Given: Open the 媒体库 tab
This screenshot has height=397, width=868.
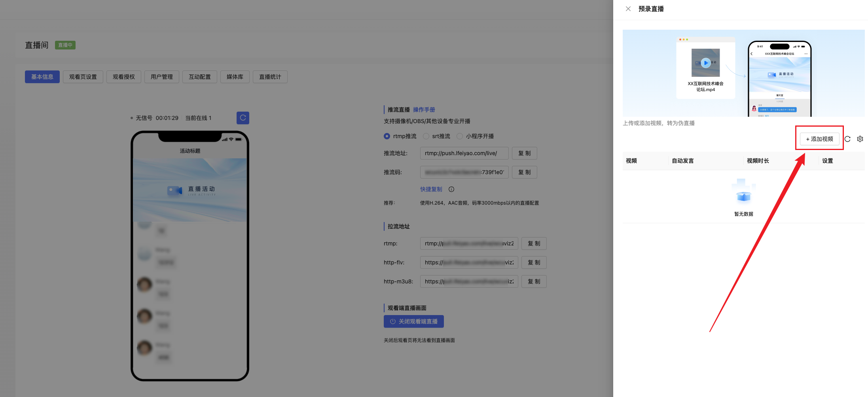Looking at the screenshot, I should (x=235, y=77).
